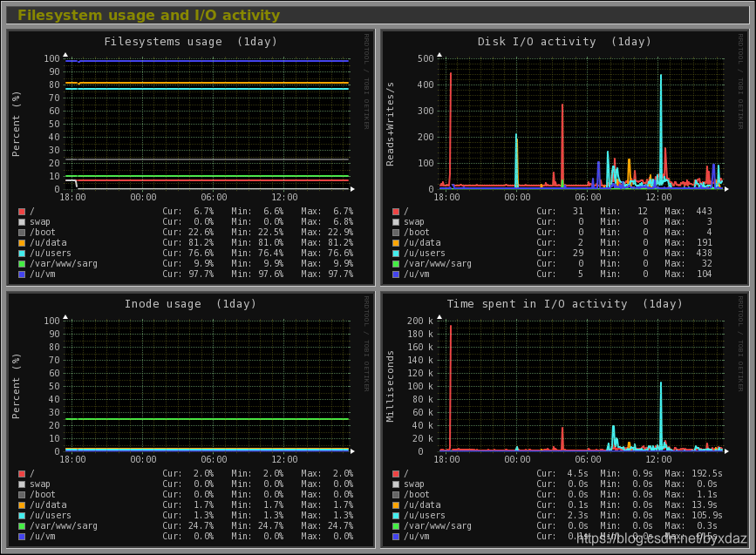
Task: Click Cur 97.7% value of /u/vm filesystem usage
Action: click(x=201, y=274)
